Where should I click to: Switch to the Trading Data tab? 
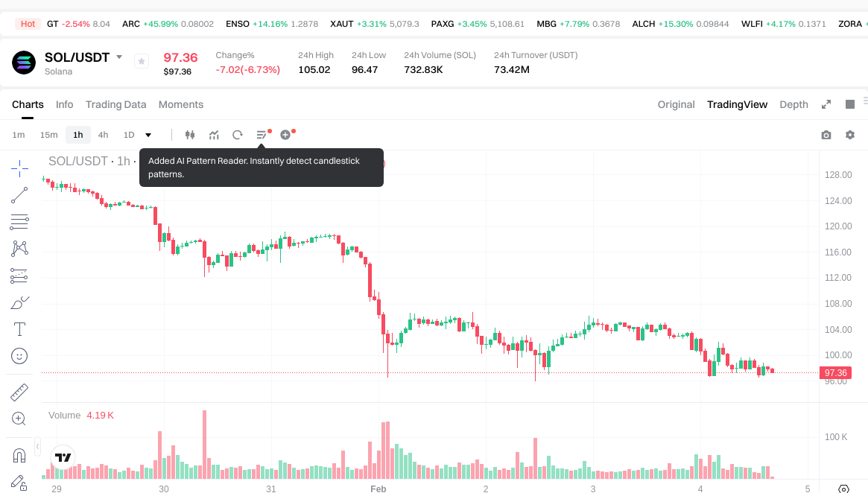[115, 104]
